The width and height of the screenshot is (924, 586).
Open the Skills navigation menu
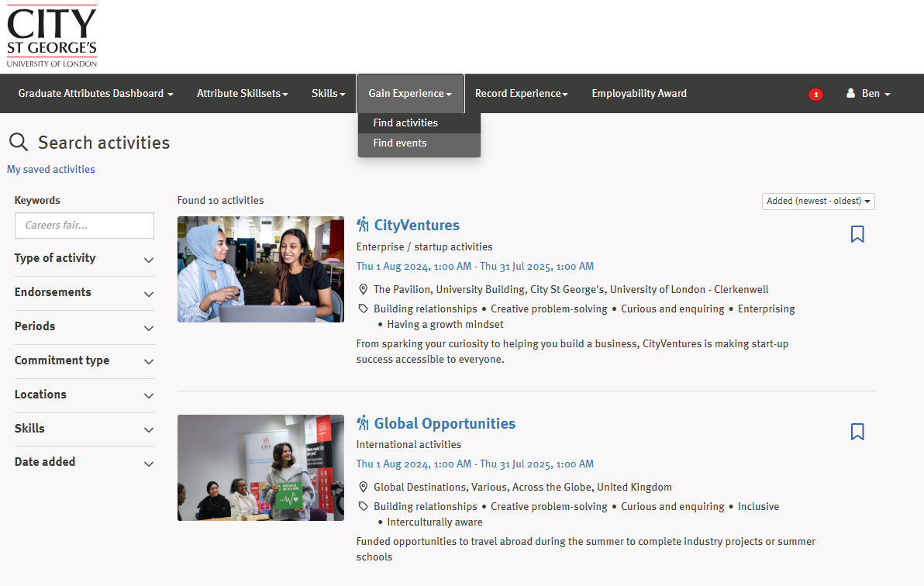coord(328,93)
